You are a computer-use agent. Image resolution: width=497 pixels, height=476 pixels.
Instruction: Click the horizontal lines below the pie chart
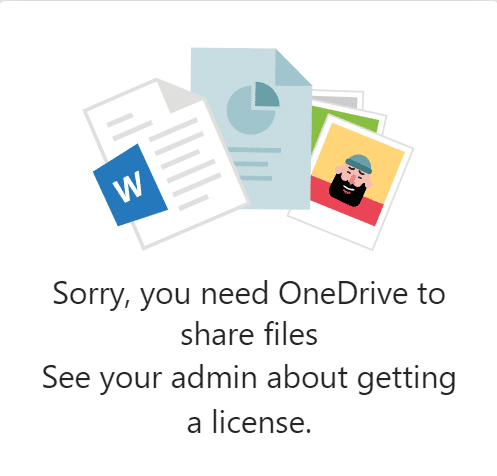[x=253, y=164]
